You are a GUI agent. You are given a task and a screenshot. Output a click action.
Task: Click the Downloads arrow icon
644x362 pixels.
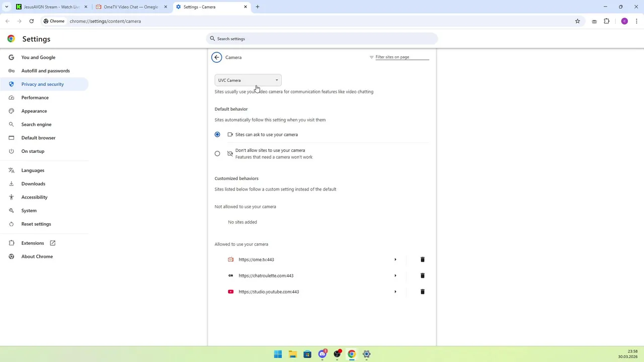click(11, 184)
